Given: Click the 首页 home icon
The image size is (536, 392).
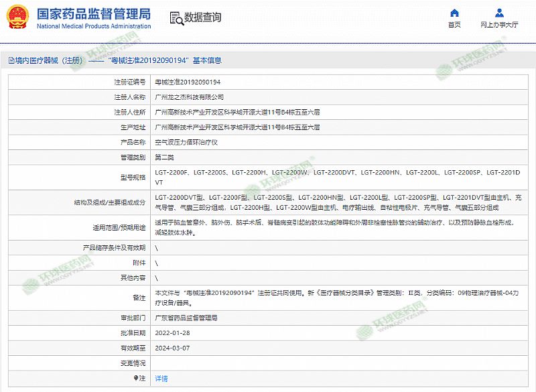Looking at the screenshot, I should click(454, 13).
